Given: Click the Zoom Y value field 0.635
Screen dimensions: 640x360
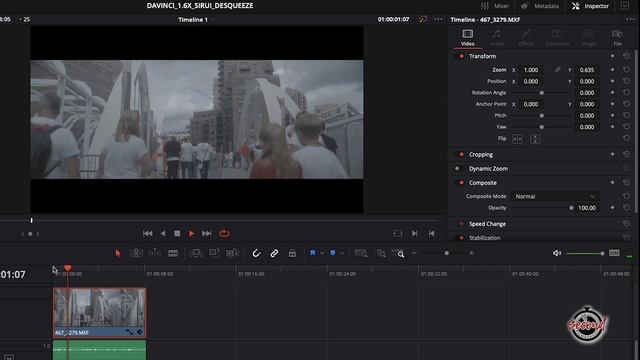Looking at the screenshot, I should 587,70.
